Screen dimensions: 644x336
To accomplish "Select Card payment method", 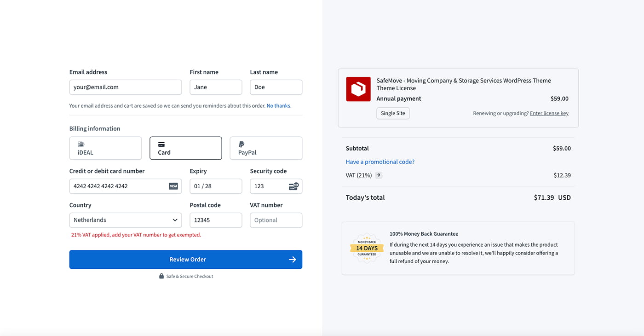I will [185, 148].
